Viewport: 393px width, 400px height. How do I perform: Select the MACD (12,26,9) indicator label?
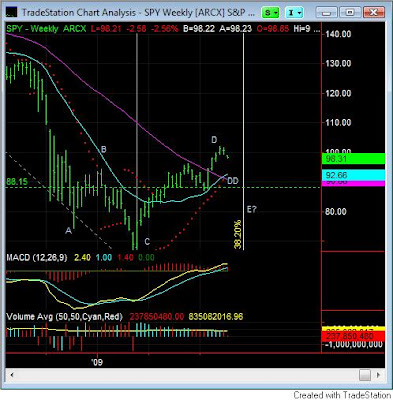pyautogui.click(x=37, y=257)
